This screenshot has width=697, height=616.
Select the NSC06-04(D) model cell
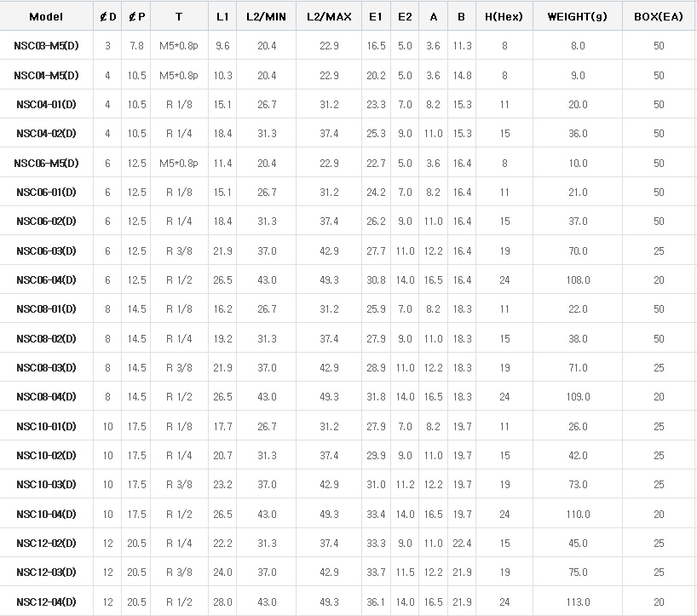(x=46, y=279)
